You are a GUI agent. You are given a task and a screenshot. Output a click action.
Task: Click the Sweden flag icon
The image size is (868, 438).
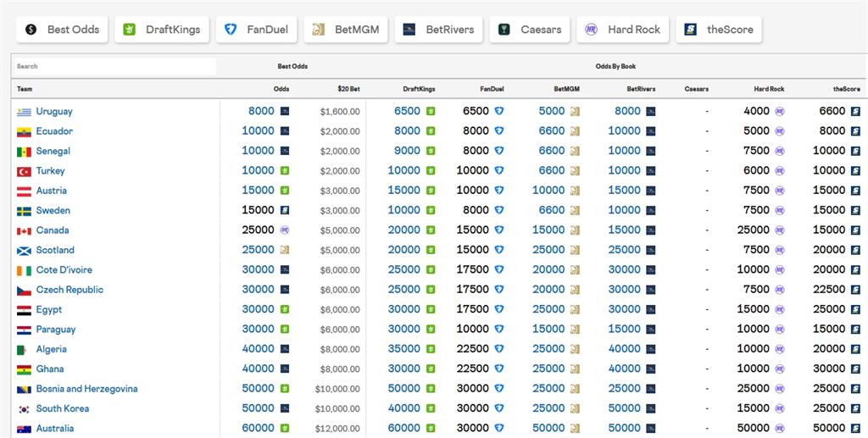pos(24,211)
